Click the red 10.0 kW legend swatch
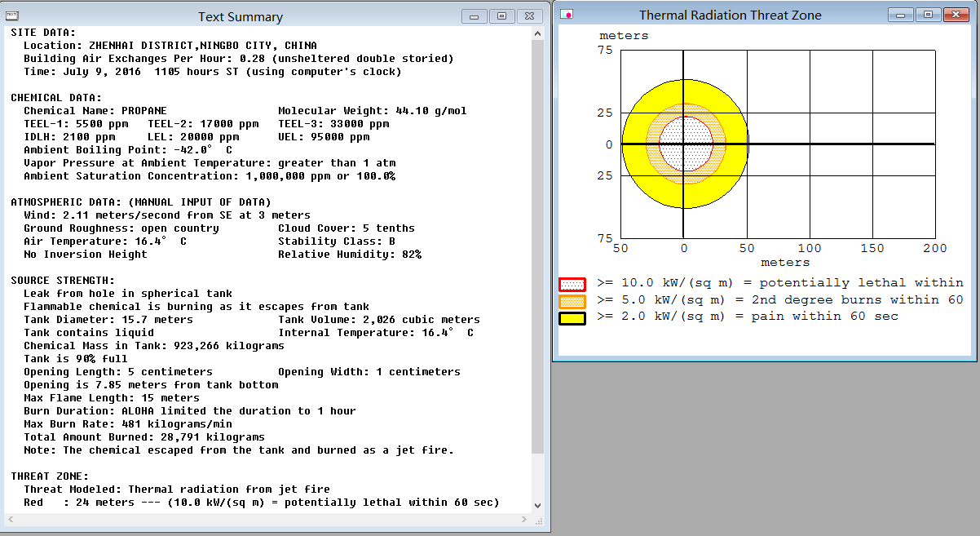980x536 pixels. 572,284
